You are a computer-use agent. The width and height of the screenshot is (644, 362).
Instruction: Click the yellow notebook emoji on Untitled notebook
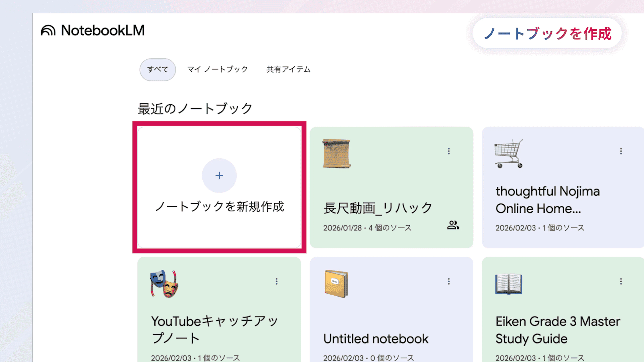(x=336, y=284)
